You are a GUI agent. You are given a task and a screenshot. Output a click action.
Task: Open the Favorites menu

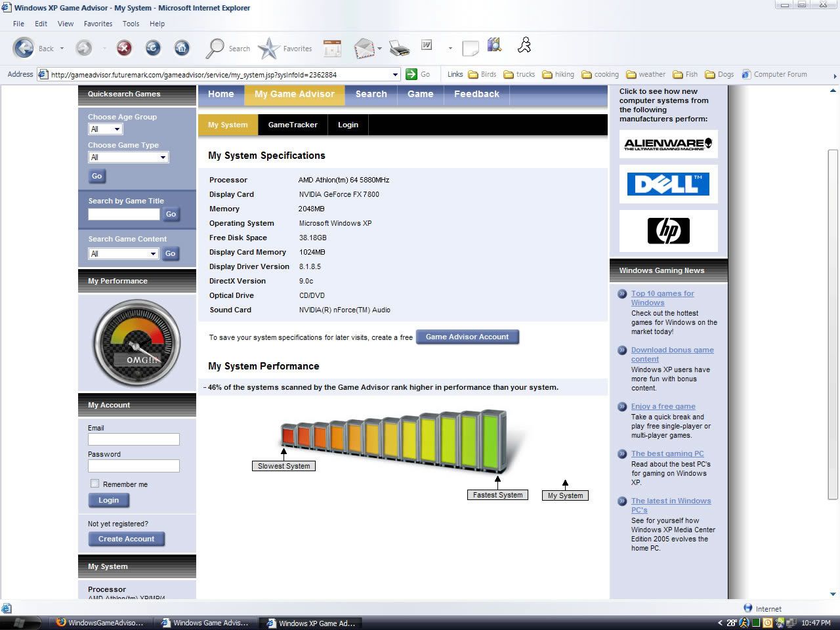click(98, 24)
